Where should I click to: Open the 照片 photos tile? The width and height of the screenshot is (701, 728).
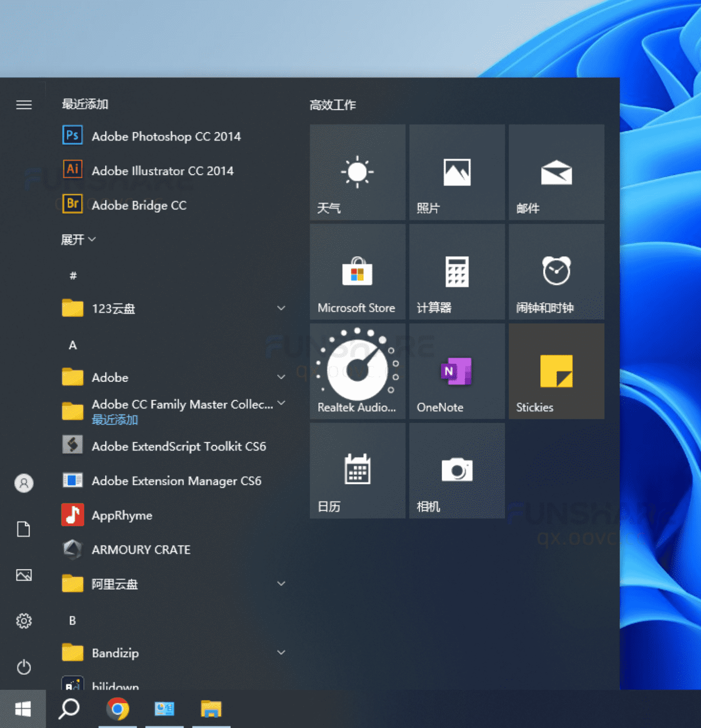click(457, 172)
